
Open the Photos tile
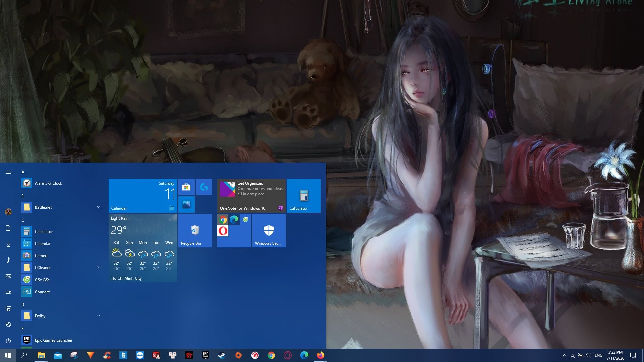click(186, 204)
